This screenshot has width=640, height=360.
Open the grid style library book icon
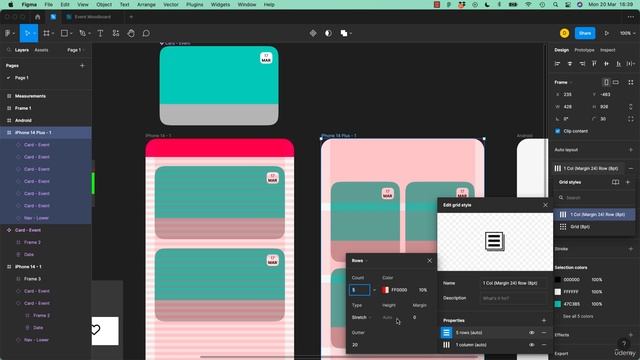coord(616,182)
